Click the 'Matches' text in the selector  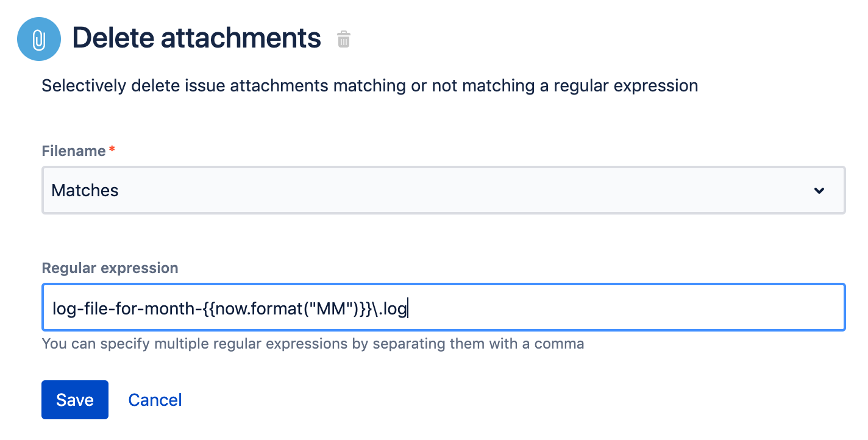pyautogui.click(x=85, y=191)
